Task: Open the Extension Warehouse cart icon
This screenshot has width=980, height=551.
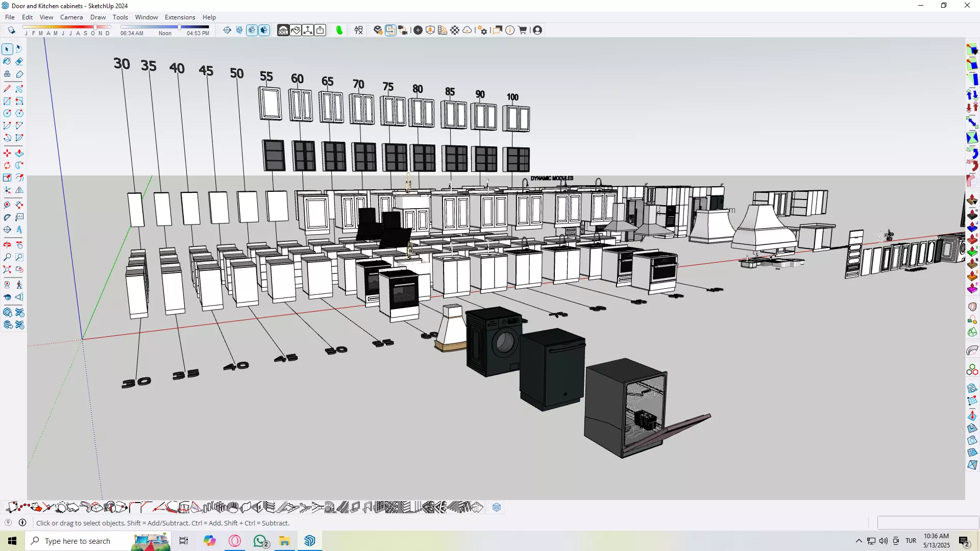Action: [x=523, y=30]
